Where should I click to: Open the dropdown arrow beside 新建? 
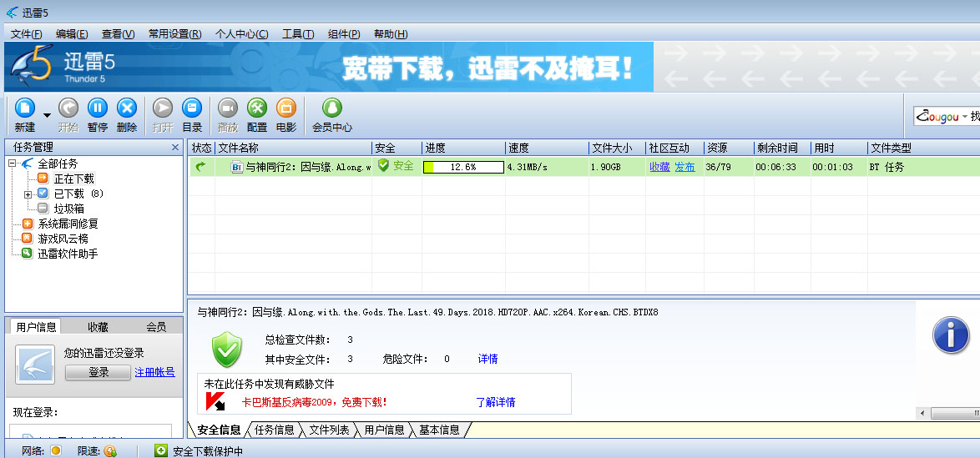47,115
